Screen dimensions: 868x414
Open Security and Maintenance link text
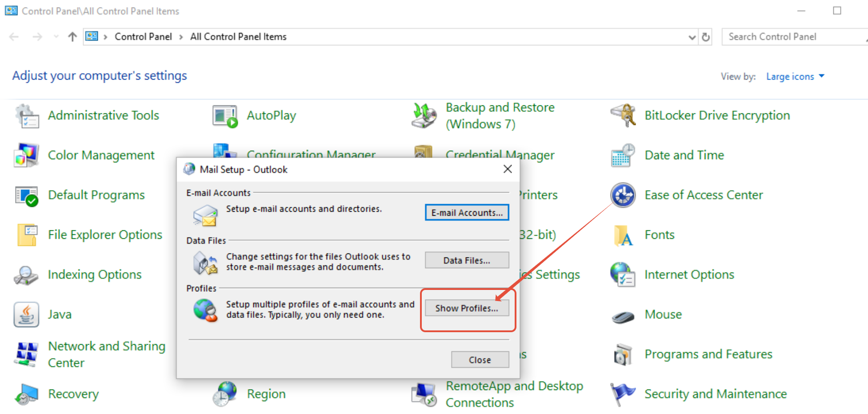716,394
